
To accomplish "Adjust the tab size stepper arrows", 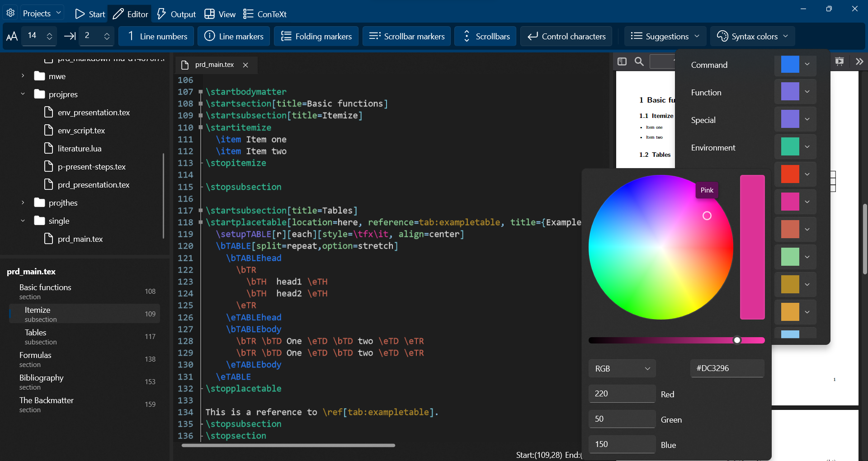I will [x=107, y=36].
